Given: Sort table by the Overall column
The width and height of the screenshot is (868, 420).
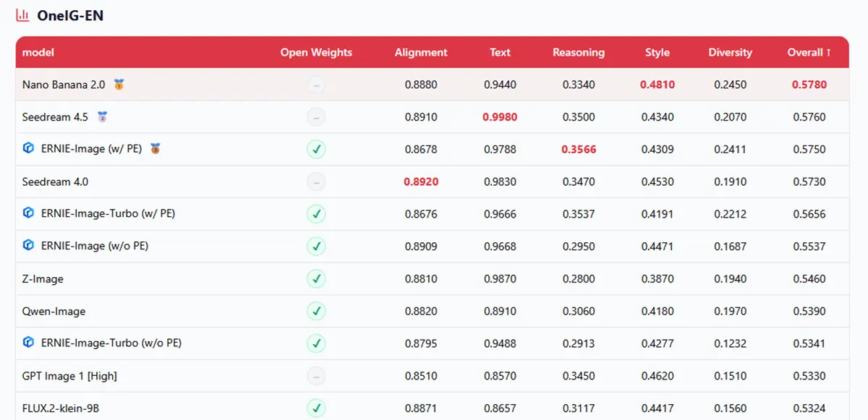Looking at the screenshot, I should pyautogui.click(x=809, y=52).
